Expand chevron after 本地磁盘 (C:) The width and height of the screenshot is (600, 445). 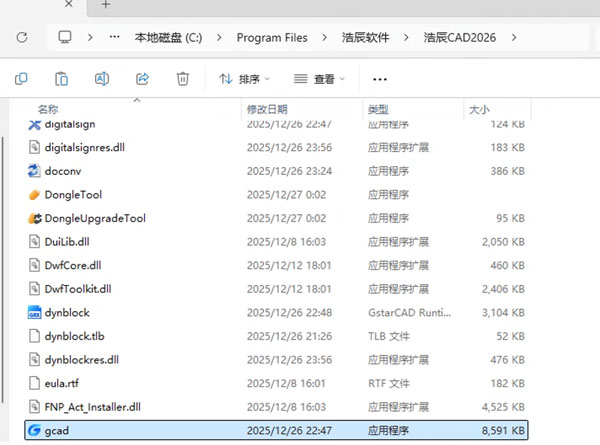click(219, 37)
